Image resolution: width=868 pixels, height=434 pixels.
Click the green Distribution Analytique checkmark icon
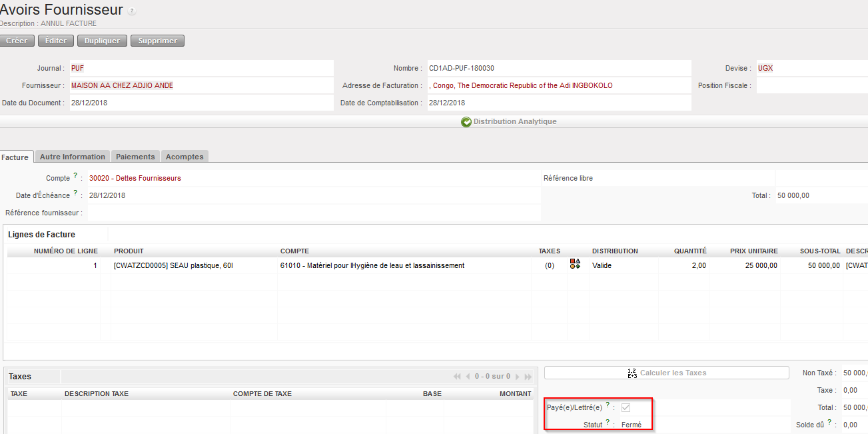(x=466, y=122)
